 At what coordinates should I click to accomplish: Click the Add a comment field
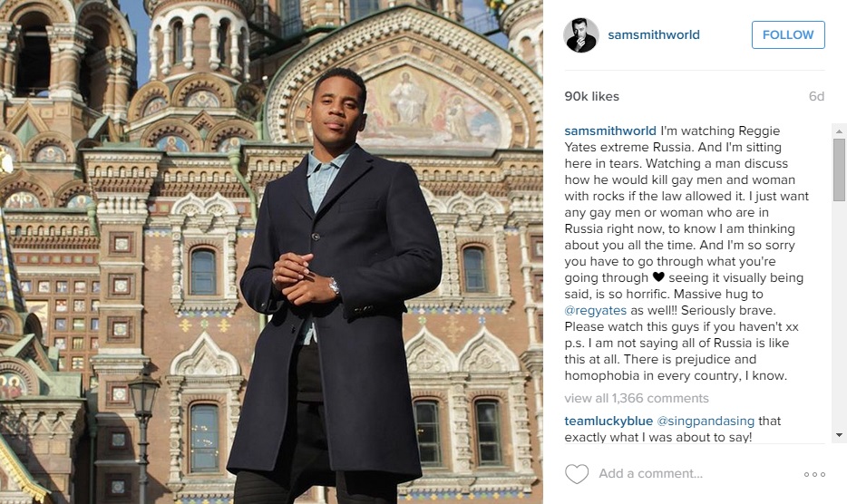pos(696,474)
